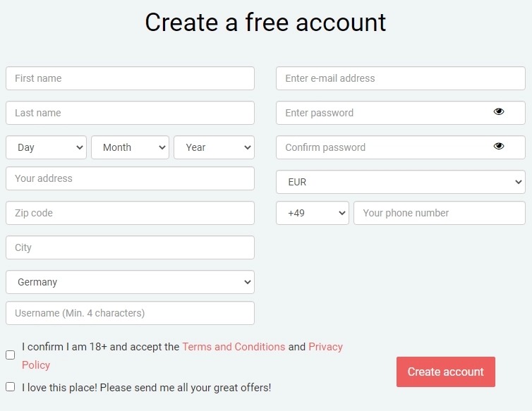532x411 pixels.
Task: Click the First name field
Action: pos(130,78)
